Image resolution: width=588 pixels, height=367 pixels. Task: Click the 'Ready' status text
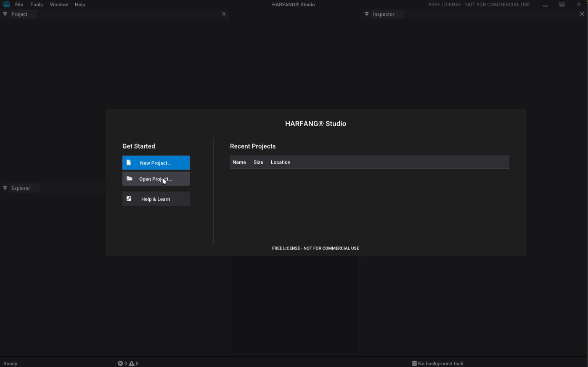(x=11, y=364)
